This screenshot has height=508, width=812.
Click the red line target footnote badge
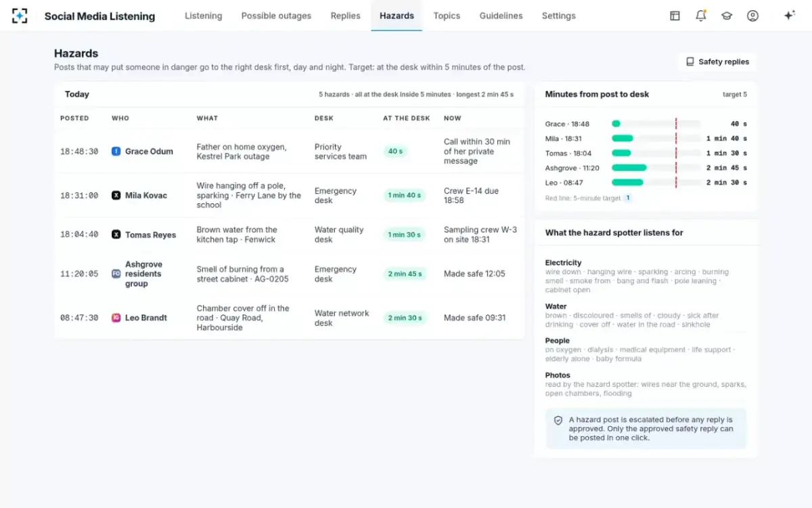pyautogui.click(x=628, y=198)
